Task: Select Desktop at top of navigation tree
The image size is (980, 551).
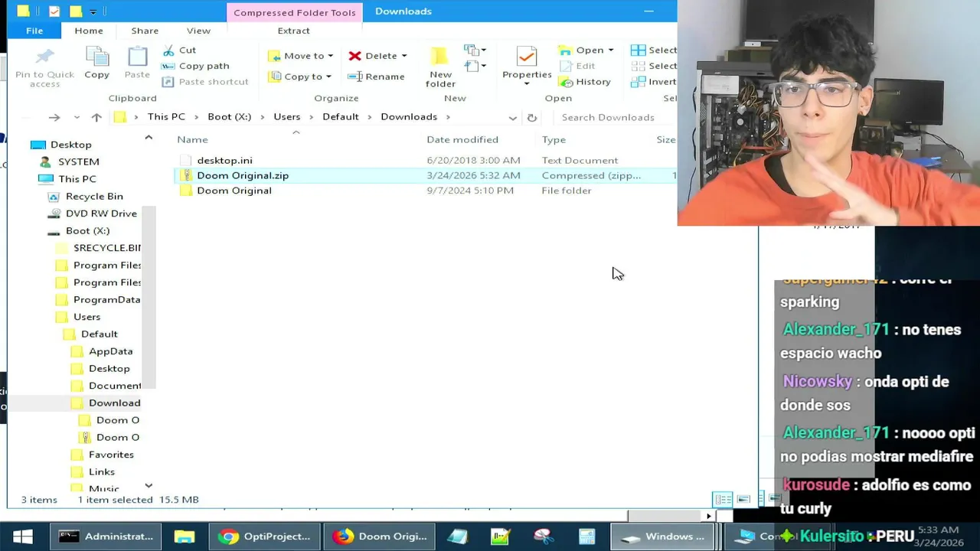Action: [x=70, y=145]
